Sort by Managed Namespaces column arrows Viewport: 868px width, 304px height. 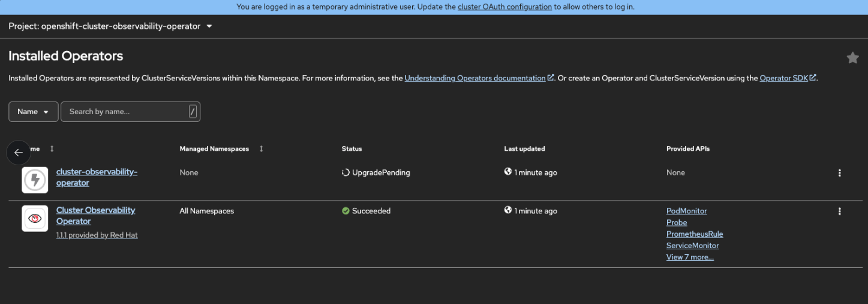pyautogui.click(x=261, y=148)
